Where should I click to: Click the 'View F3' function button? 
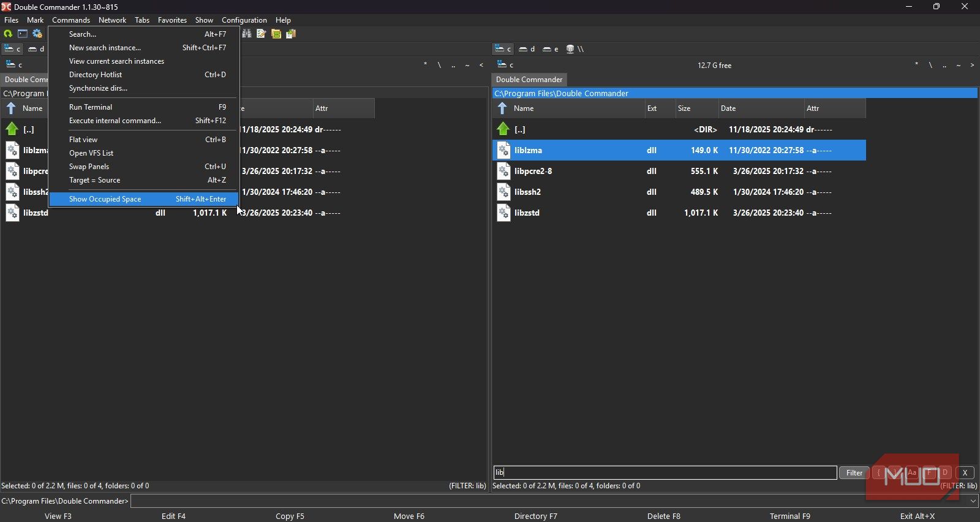point(58,516)
